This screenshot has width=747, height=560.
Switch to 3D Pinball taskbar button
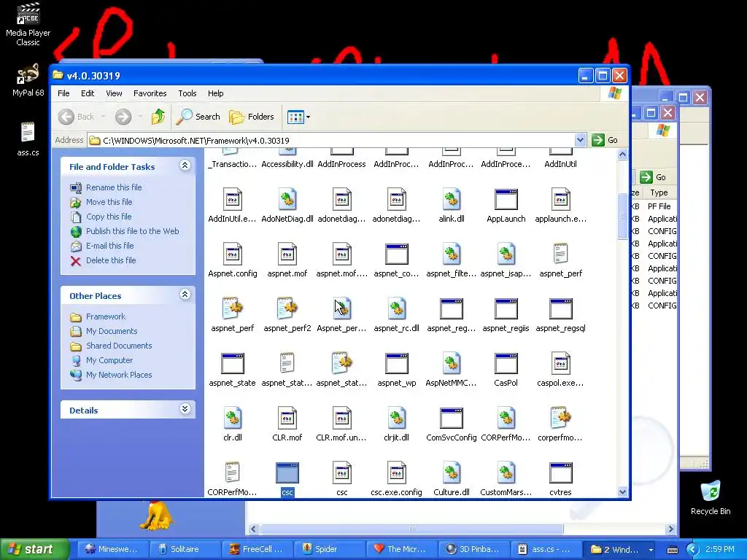click(473, 549)
